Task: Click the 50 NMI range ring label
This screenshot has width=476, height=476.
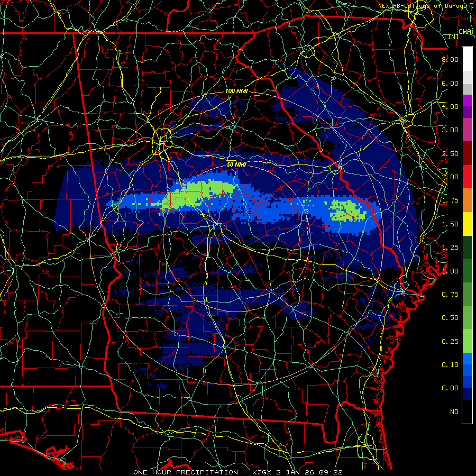Action: (x=236, y=164)
